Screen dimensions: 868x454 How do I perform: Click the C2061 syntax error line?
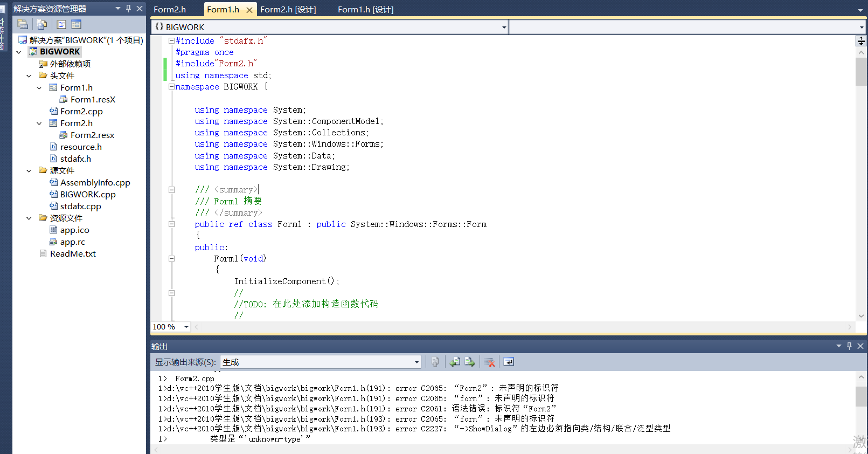click(x=357, y=409)
